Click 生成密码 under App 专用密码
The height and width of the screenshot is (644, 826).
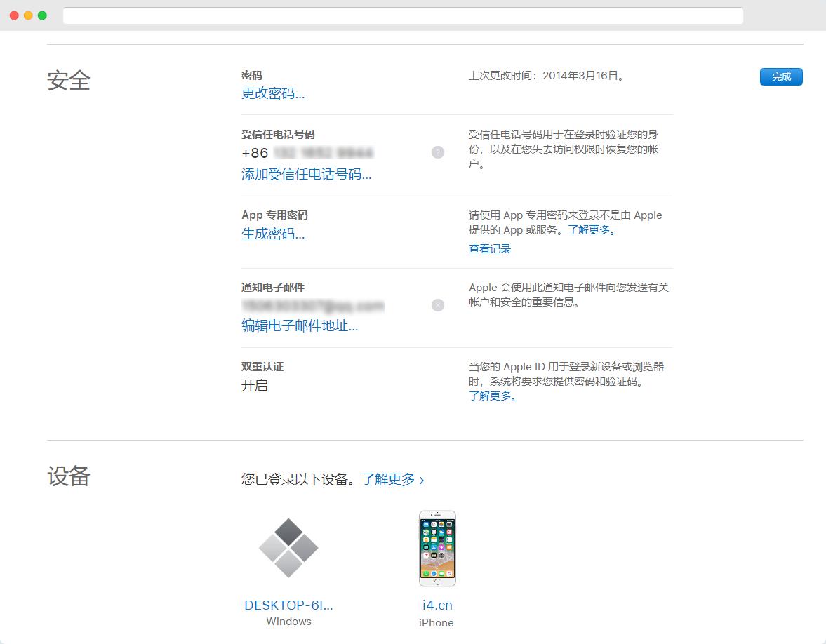tap(272, 234)
